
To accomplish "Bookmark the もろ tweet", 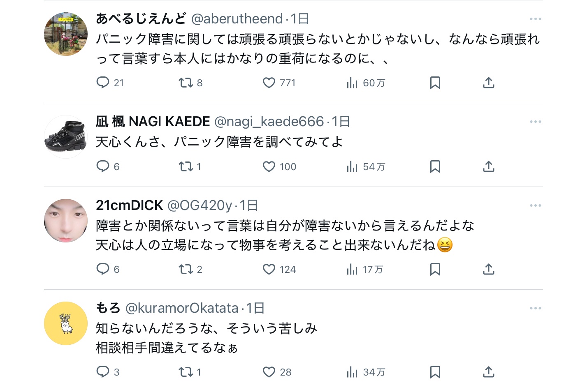I will click(435, 372).
